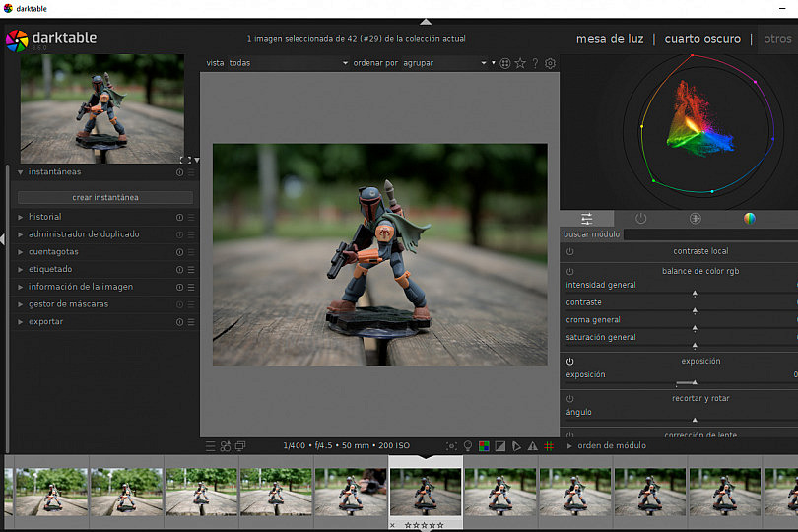Screen dimensions: 798x532
Task: Expand the orden de módulo section
Action: [569, 446]
